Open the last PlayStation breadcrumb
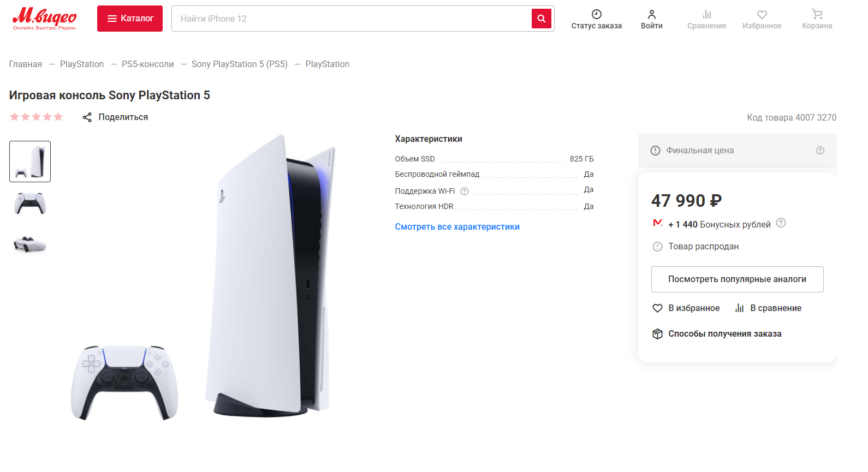868x472 pixels. [x=328, y=64]
